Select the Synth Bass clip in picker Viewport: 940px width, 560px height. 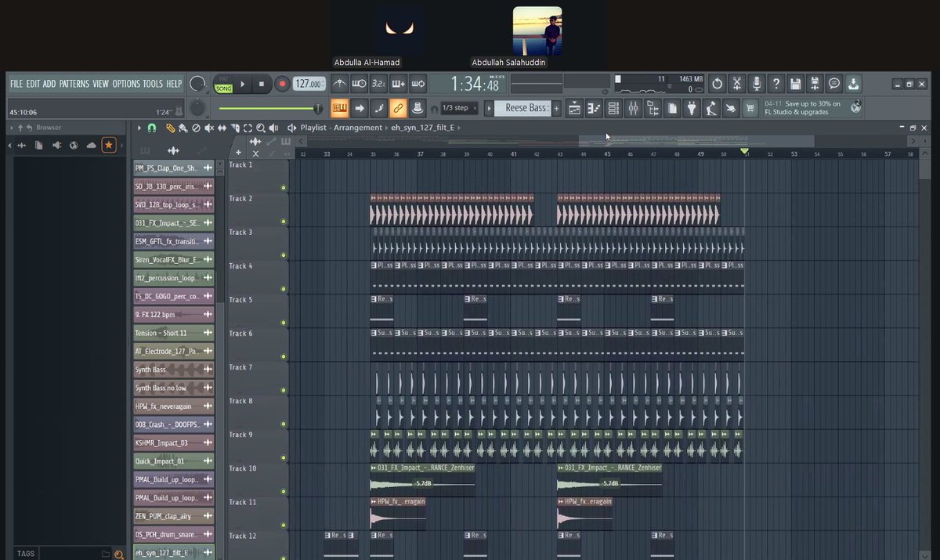click(173, 370)
